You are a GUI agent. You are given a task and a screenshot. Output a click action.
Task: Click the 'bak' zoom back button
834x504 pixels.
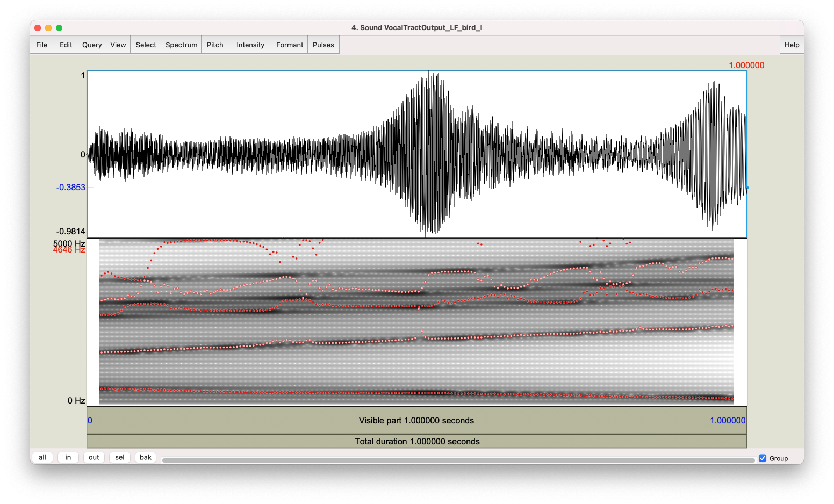[146, 458]
